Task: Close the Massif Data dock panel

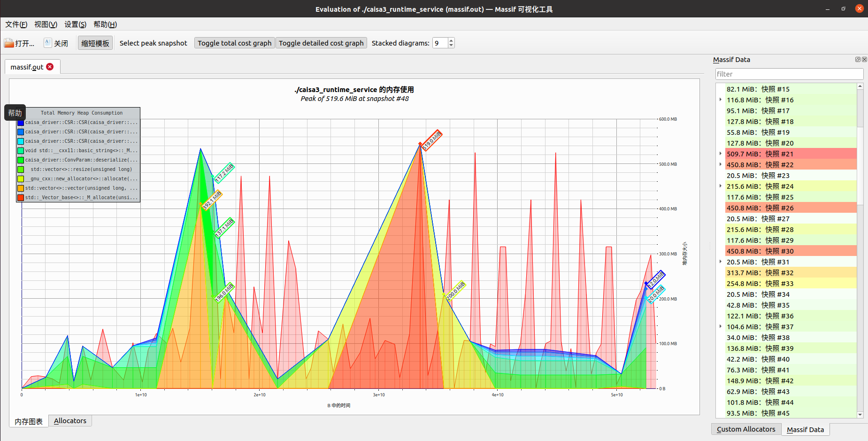Action: click(864, 60)
